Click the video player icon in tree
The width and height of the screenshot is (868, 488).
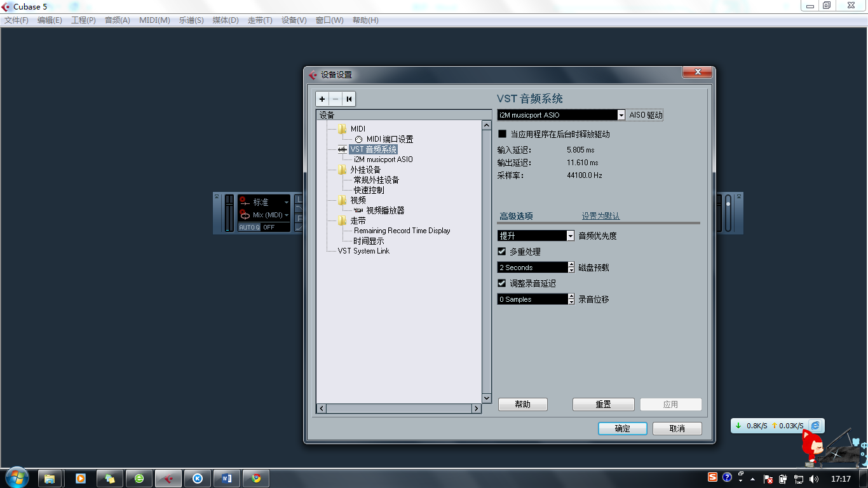pyautogui.click(x=358, y=210)
